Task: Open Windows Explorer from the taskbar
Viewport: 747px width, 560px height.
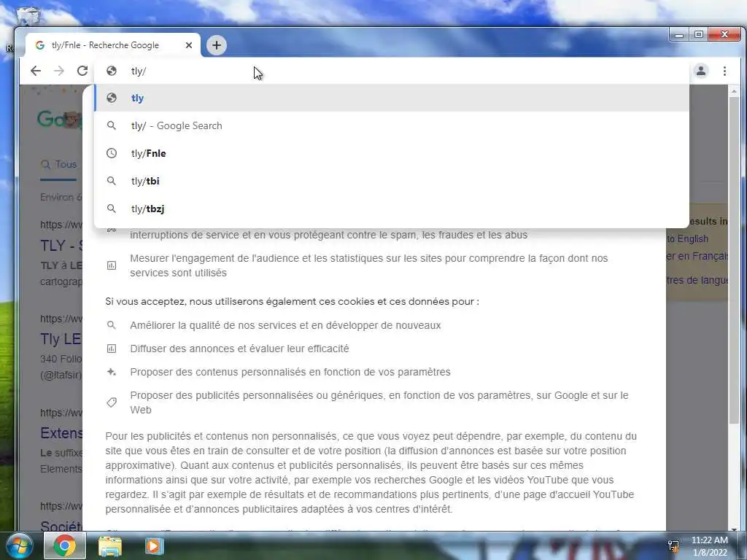Action: [110, 545]
